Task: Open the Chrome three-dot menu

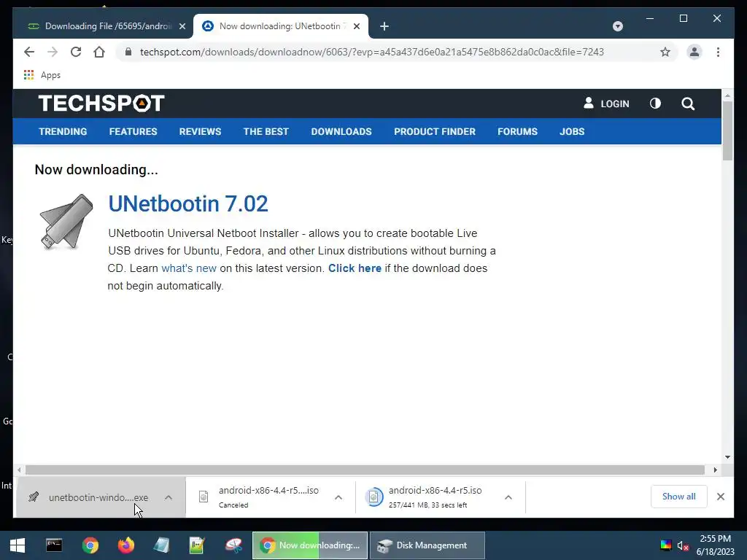Action: pos(718,52)
